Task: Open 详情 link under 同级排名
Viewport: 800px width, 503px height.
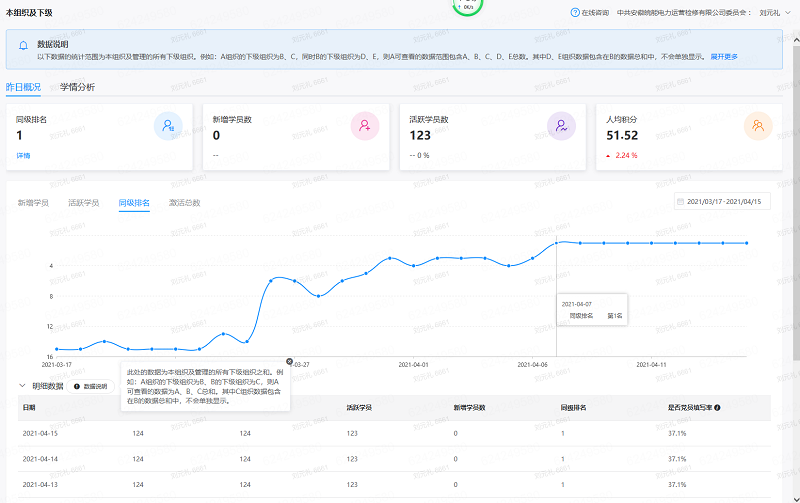Action: 23,155
